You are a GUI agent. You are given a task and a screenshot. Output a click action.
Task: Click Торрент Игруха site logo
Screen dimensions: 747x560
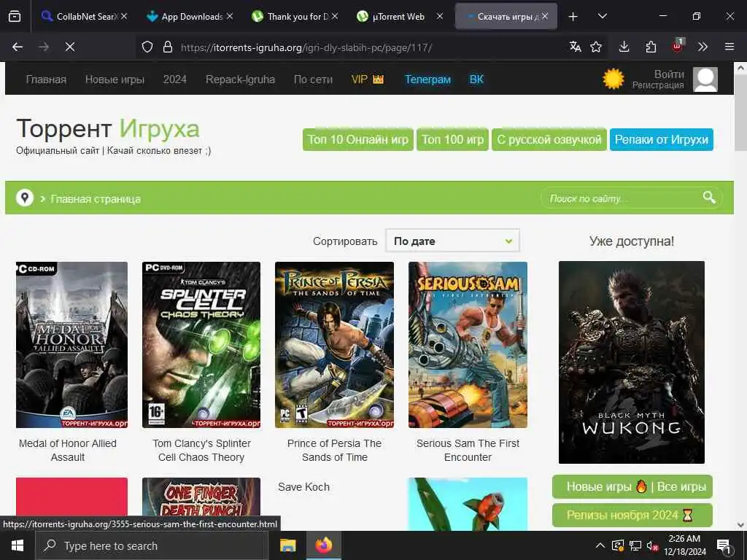pos(108,128)
